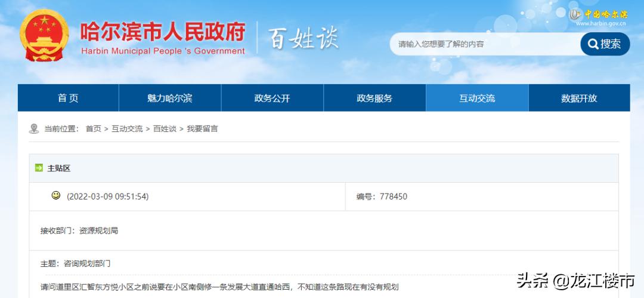Open the 政务公开 navigation tab
Viewport: 644px width, 298px height.
(x=273, y=98)
